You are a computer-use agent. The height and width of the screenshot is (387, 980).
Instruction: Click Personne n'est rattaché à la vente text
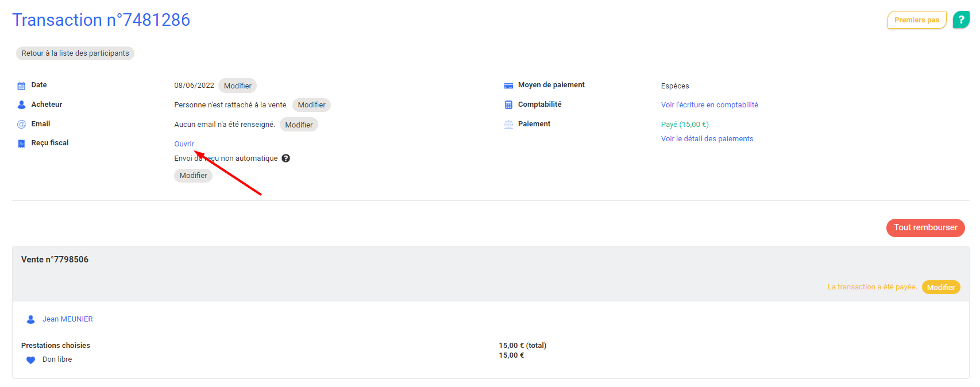click(230, 105)
